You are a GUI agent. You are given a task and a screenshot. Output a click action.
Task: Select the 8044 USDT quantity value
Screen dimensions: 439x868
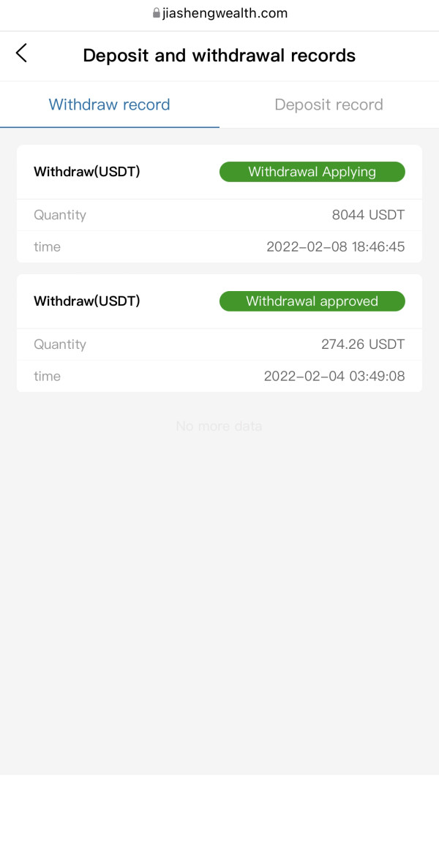coord(368,215)
